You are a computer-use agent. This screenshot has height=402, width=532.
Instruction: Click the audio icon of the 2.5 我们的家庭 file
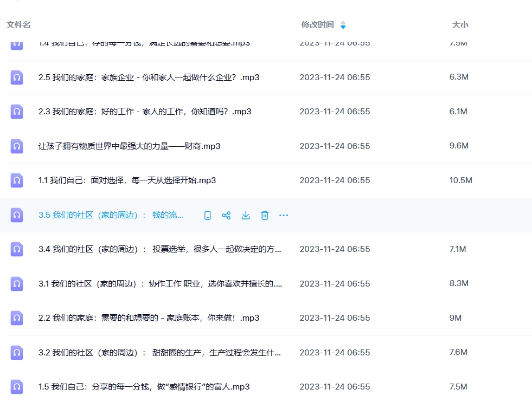[17, 77]
